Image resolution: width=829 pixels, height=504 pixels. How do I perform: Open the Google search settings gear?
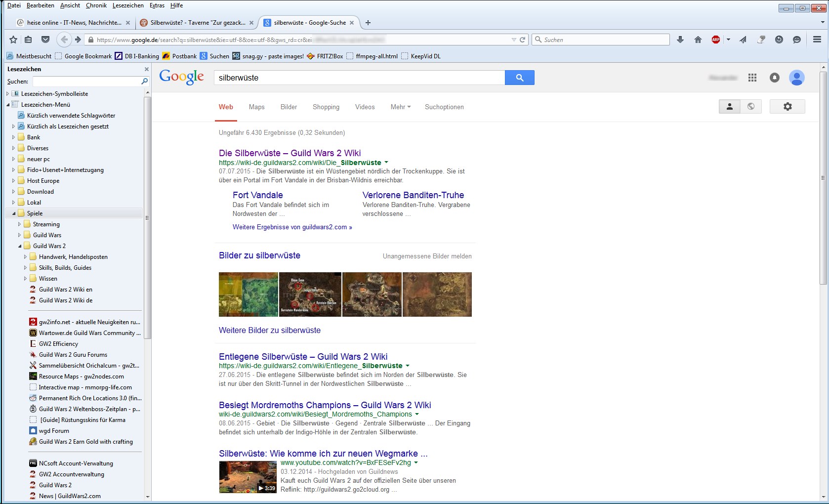coord(788,106)
